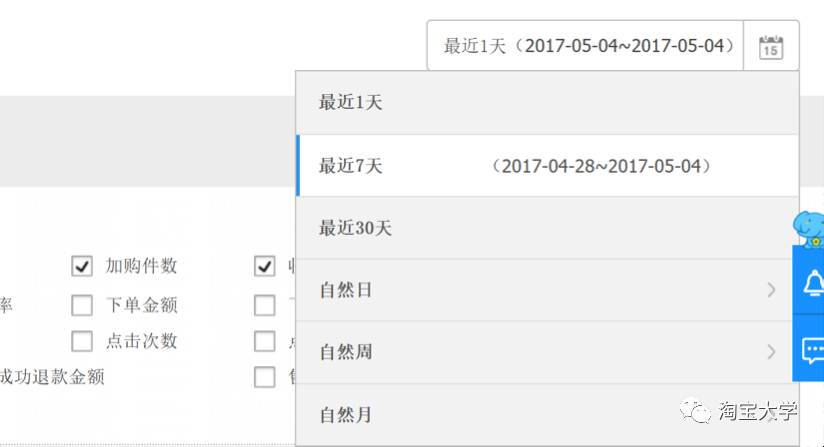Click the blue elephant mascot icon
Image resolution: width=824 pixels, height=447 pixels.
(809, 229)
